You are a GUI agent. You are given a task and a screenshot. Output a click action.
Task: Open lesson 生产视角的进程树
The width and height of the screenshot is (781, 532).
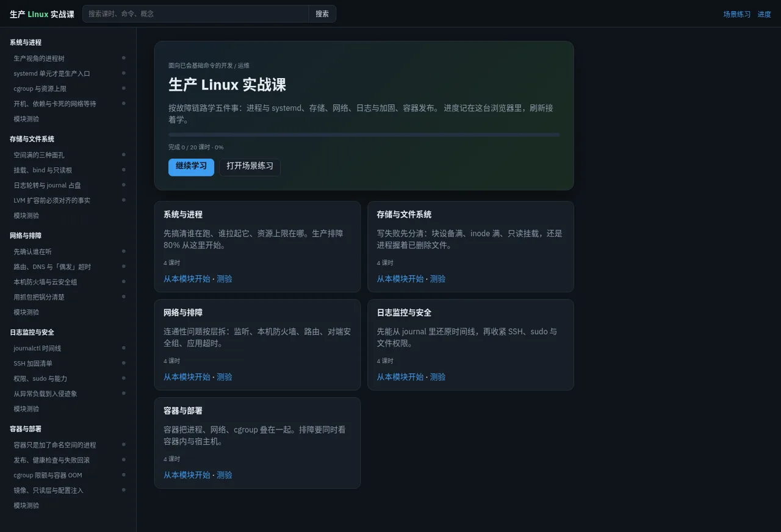pos(70,59)
